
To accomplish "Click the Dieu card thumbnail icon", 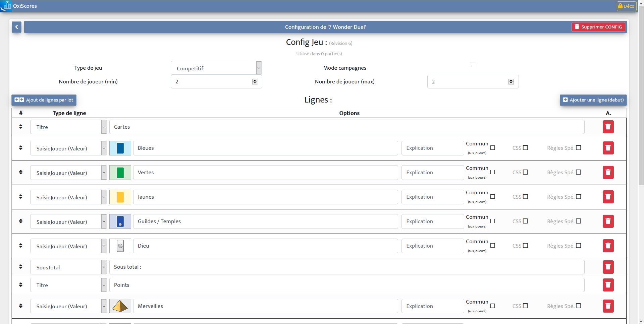I will click(120, 246).
